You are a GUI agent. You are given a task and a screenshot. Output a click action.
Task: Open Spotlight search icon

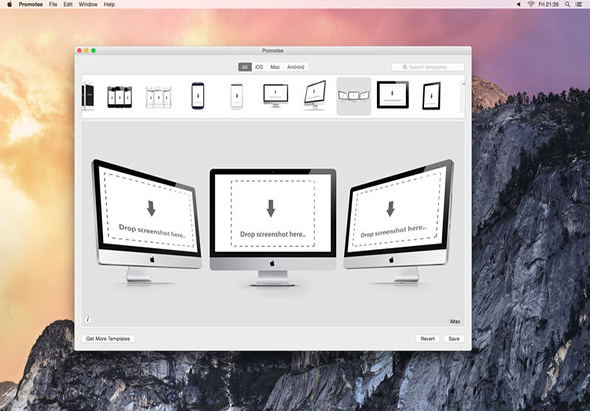click(x=567, y=5)
